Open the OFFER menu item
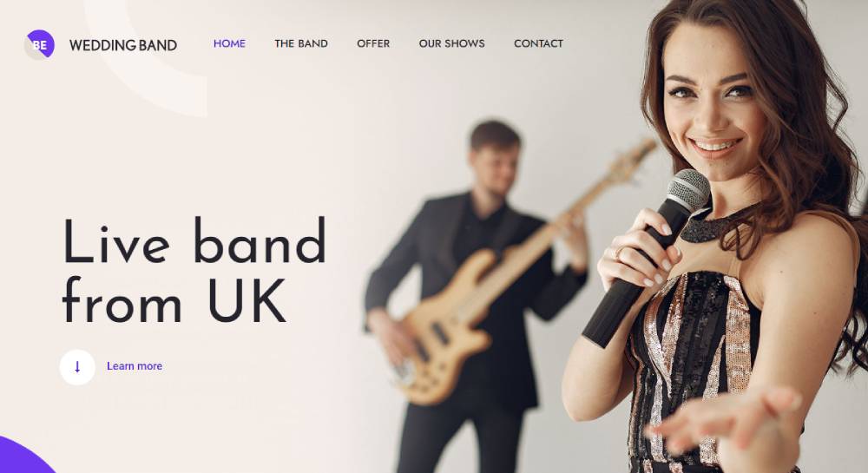868x473 pixels. pos(373,43)
